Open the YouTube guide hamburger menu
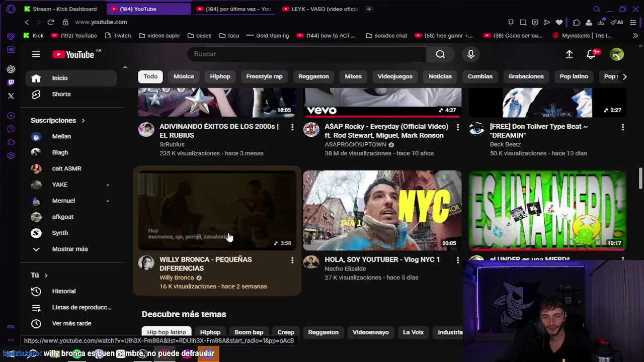 coord(36,54)
